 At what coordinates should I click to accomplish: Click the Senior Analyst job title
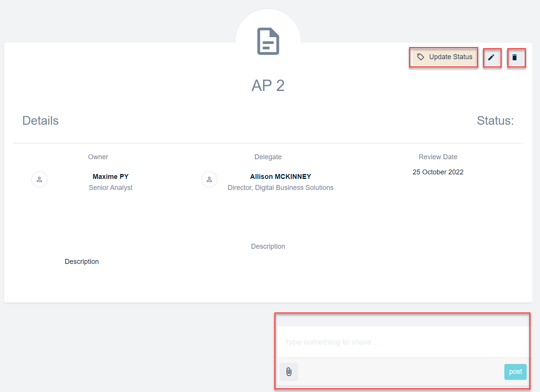pos(110,188)
